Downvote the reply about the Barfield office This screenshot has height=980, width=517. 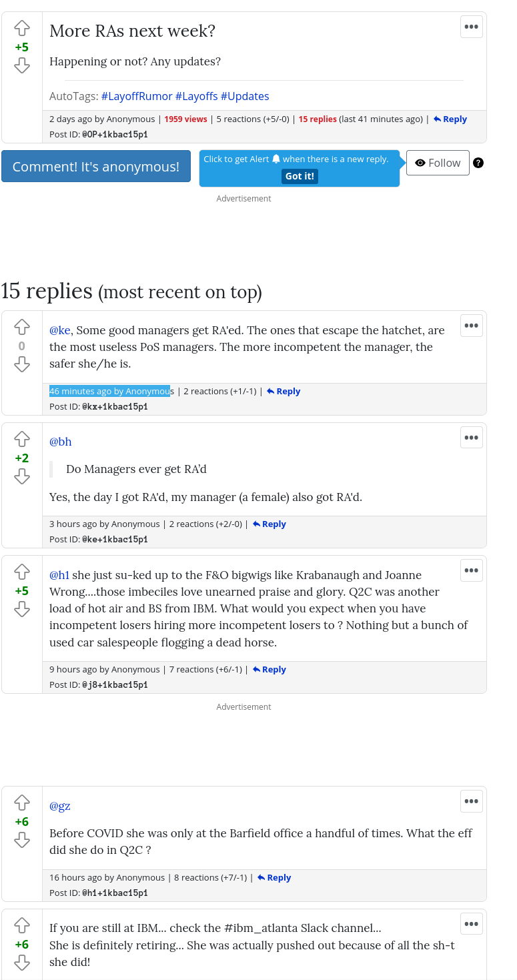pyautogui.click(x=22, y=840)
